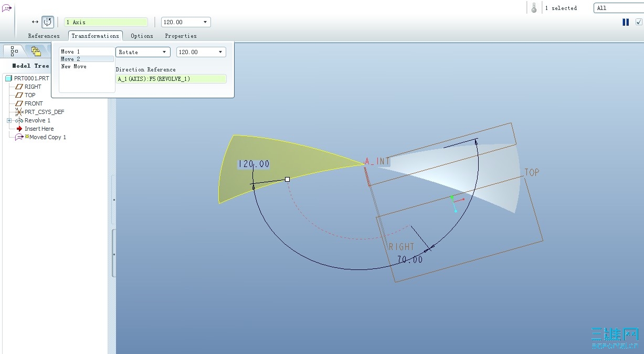Click the upper navigator collapse handle
Screen dimensions: 644x354
[x=114, y=200]
